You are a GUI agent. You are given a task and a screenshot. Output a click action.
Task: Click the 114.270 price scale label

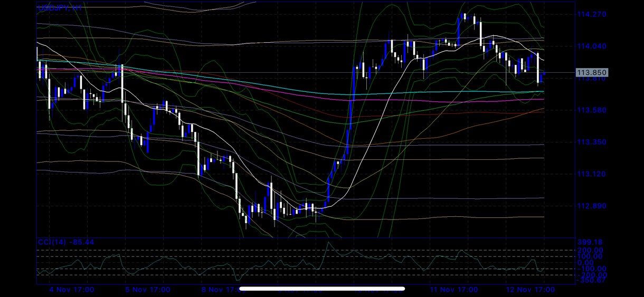pyautogui.click(x=592, y=14)
